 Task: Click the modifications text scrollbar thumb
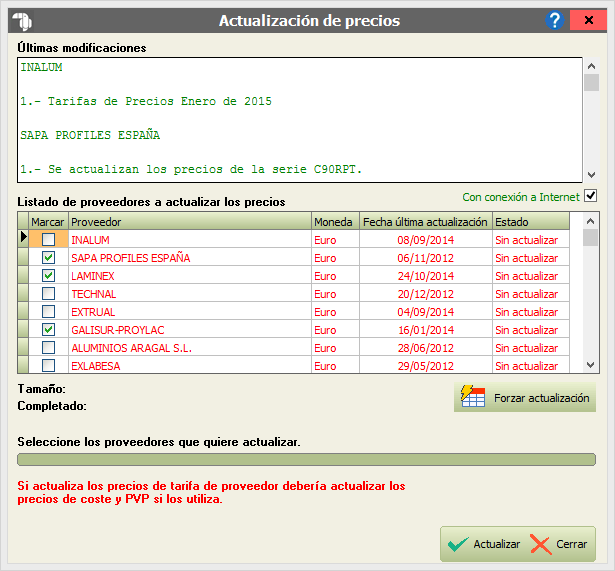click(x=591, y=82)
